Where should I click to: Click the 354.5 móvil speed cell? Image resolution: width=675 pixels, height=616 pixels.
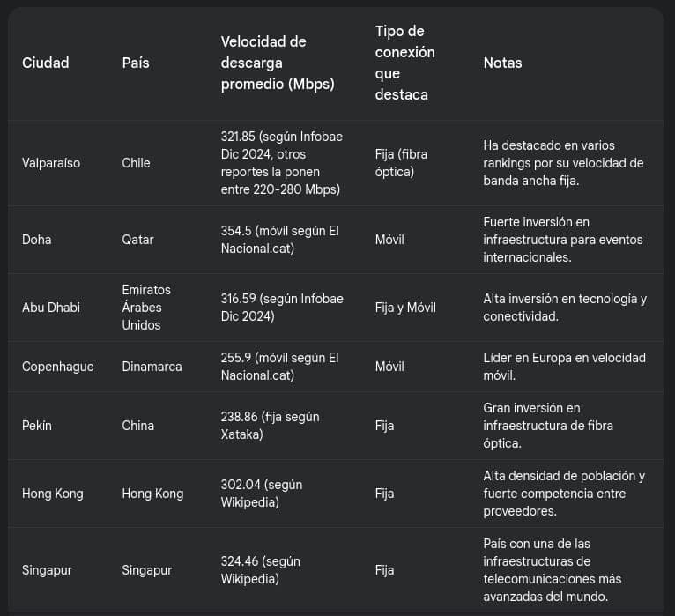280,240
